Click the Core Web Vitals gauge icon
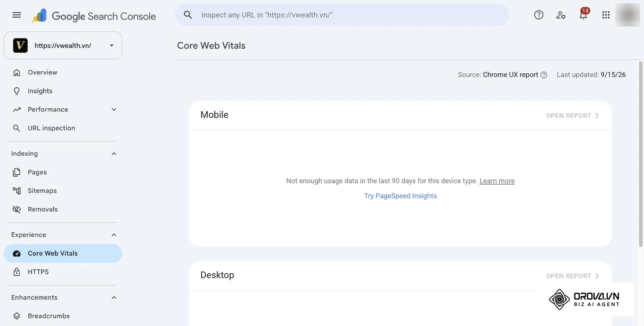The width and height of the screenshot is (644, 326). [x=17, y=253]
